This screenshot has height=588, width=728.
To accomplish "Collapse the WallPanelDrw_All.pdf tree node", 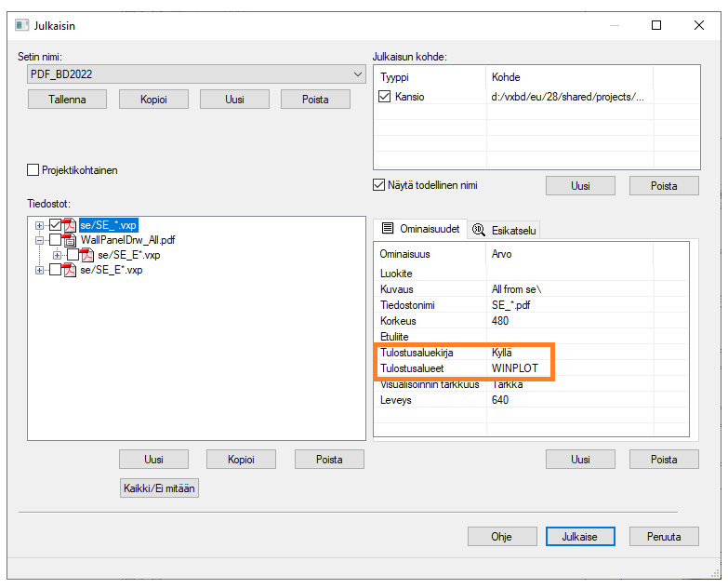I will [39, 240].
